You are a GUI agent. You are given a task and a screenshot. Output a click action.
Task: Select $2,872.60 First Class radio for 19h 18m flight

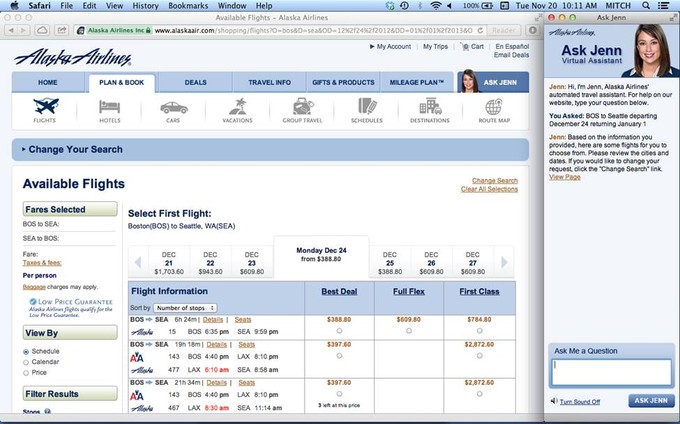[x=479, y=356]
